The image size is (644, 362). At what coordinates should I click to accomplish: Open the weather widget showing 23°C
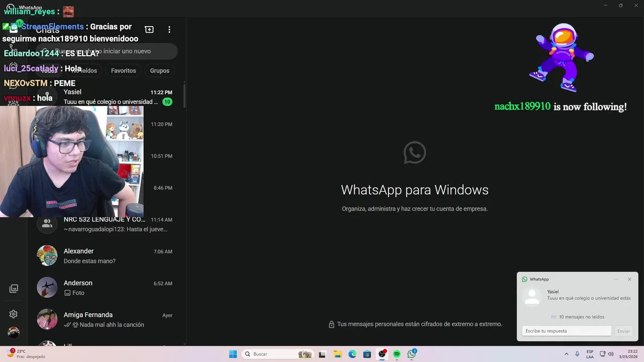26,354
